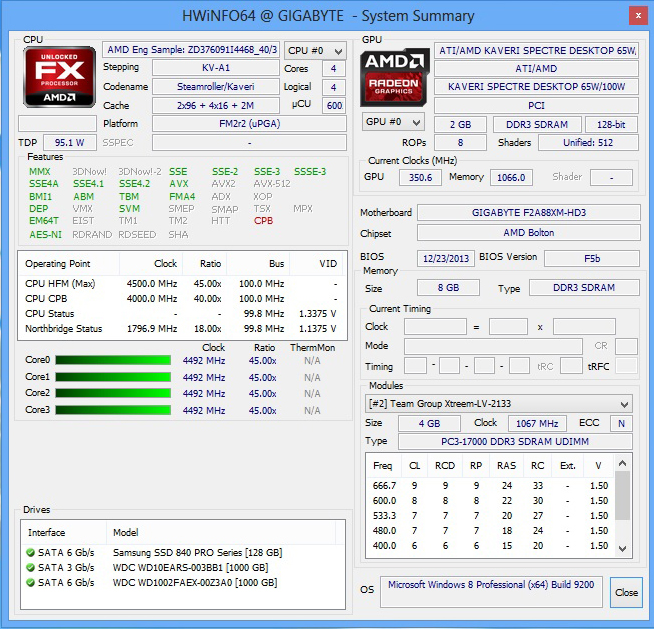Close the HWiNFO64 System Summary window
This screenshot has width=654, height=629.
pos(638,16)
